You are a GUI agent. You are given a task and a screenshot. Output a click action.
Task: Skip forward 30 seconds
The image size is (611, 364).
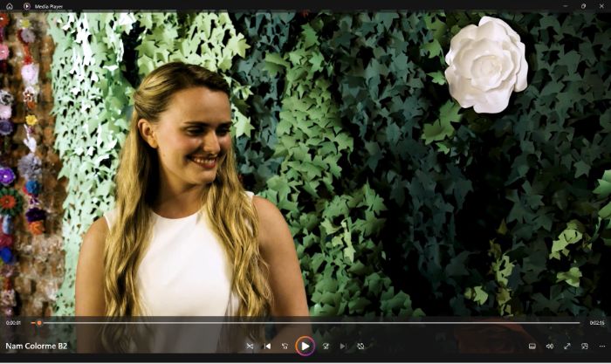click(x=326, y=346)
